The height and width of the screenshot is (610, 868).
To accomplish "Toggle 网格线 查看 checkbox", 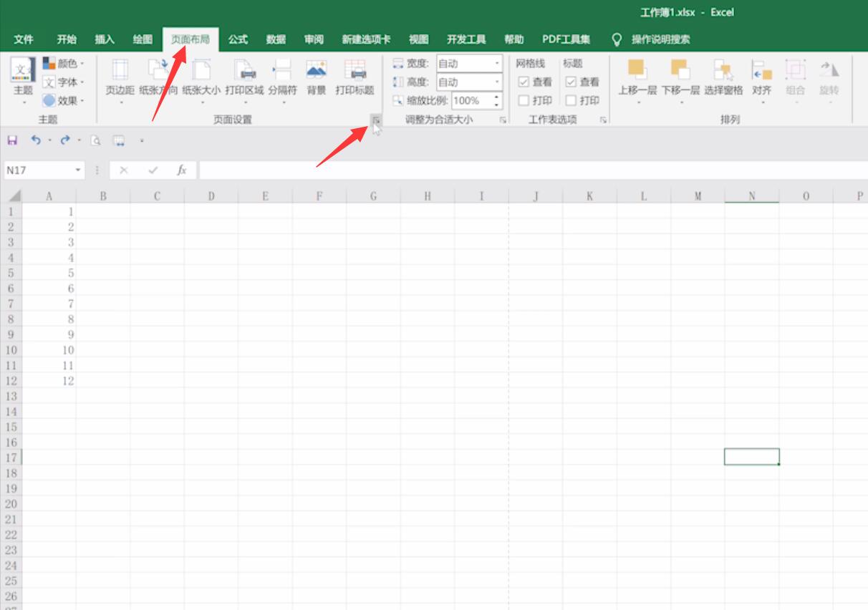I will pos(524,82).
